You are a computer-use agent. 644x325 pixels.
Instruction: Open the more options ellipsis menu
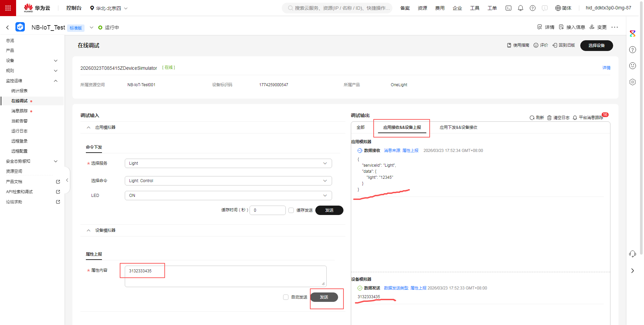(x=614, y=27)
